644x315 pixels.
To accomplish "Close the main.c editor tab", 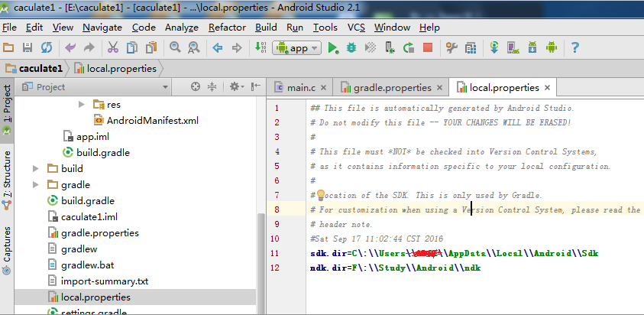I will point(323,88).
